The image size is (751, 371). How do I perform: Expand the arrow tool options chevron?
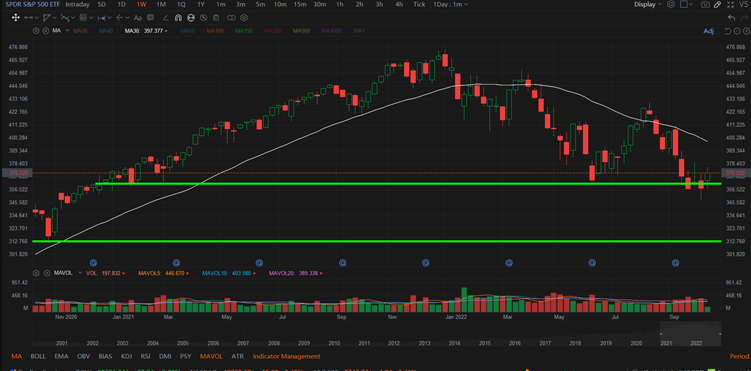pyautogui.click(x=127, y=18)
